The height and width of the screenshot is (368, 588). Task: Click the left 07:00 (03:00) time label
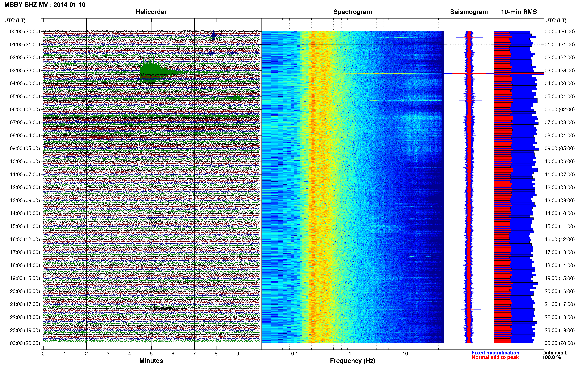pyautogui.click(x=25, y=122)
